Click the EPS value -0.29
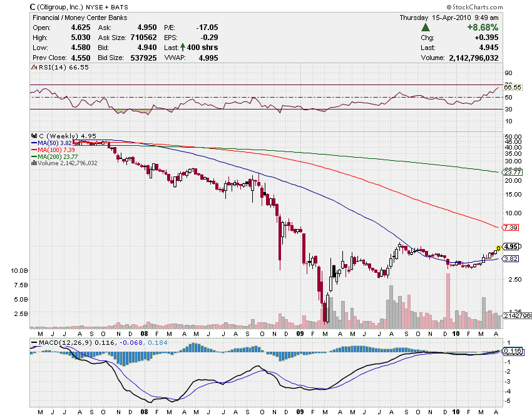The height and width of the screenshot is (418, 532). coord(209,38)
